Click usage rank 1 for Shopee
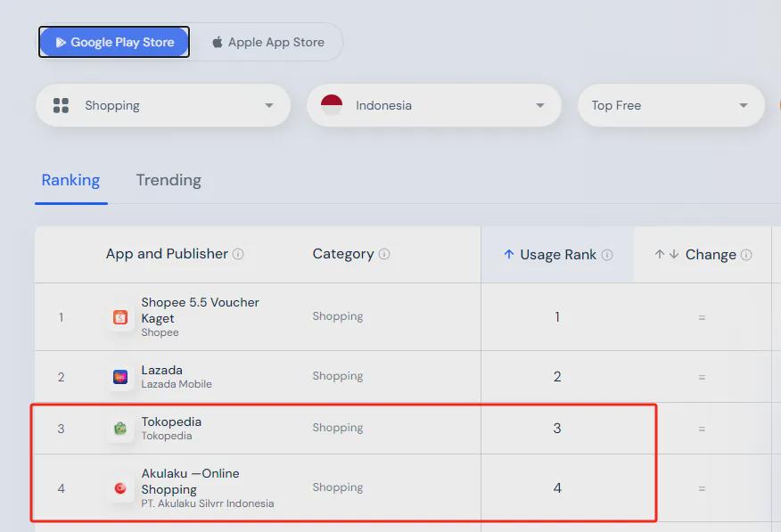This screenshot has width=781, height=532. [557, 317]
